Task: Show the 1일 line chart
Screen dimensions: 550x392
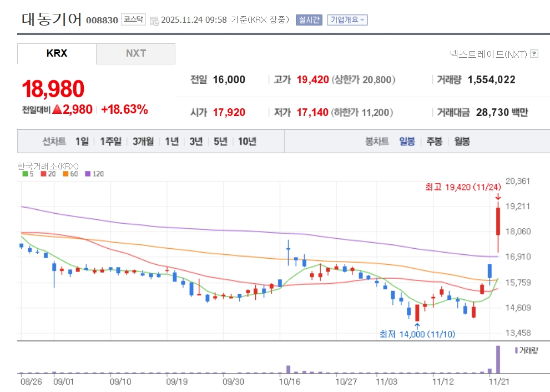Action: (x=82, y=142)
